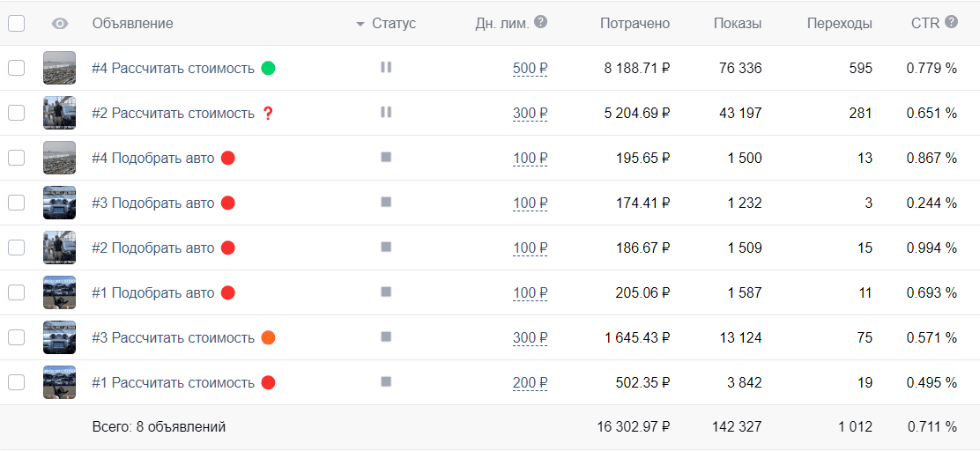Screen dimensions: 980x451
Task: Sort by the Статус column arrow
Action: coord(360,25)
